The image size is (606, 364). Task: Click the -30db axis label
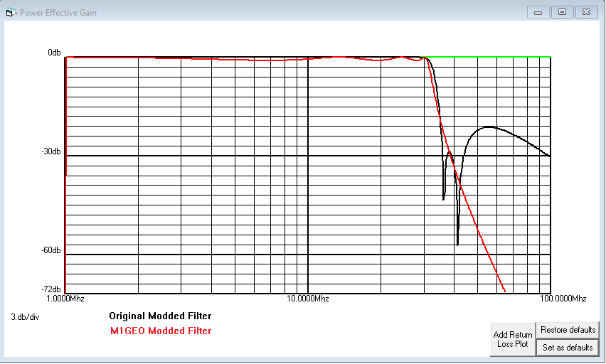[x=51, y=151]
